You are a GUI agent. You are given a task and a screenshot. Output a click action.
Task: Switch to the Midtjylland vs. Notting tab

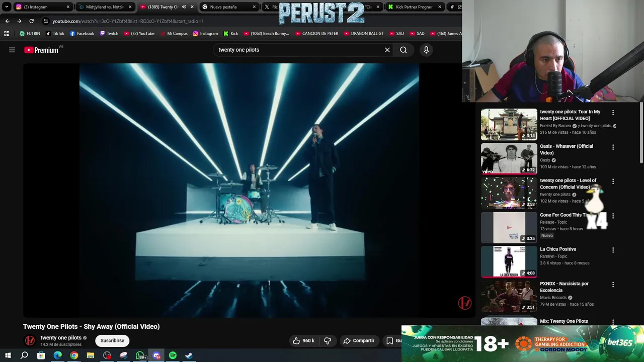coord(105,7)
